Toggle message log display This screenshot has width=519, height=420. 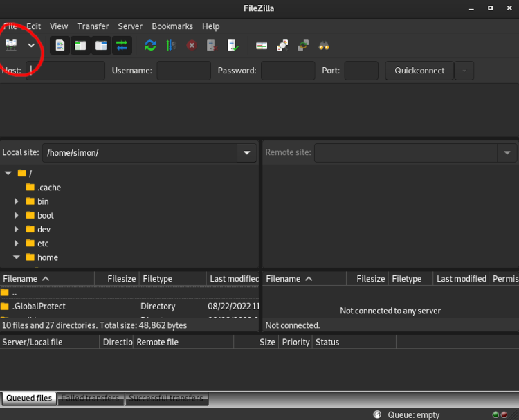coord(60,45)
